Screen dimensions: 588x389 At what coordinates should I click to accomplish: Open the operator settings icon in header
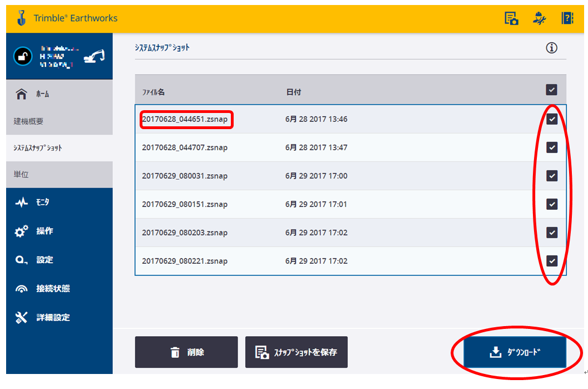tap(539, 18)
